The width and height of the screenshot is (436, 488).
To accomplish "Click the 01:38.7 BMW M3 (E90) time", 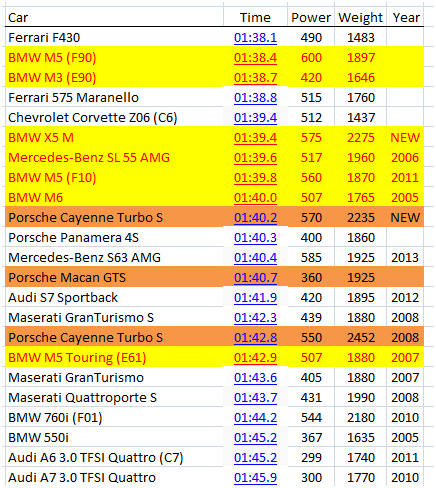I will [x=255, y=77].
